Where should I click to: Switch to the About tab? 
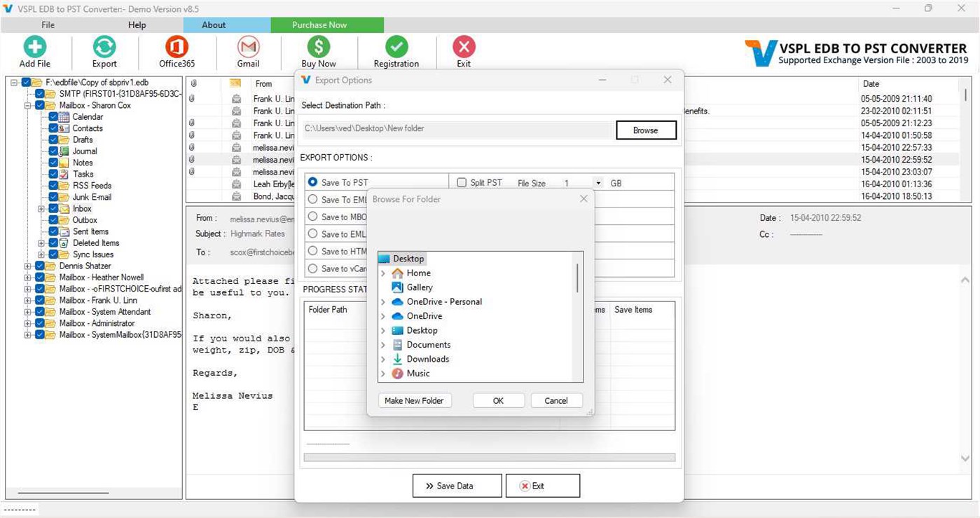pyautogui.click(x=214, y=25)
